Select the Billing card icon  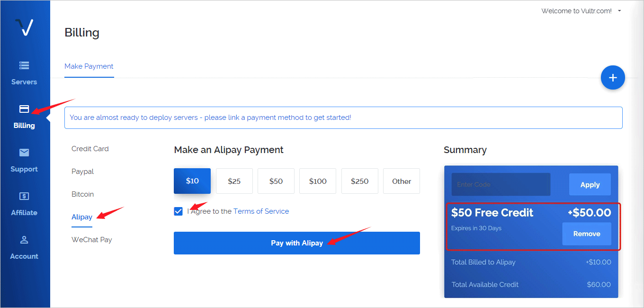tap(24, 109)
